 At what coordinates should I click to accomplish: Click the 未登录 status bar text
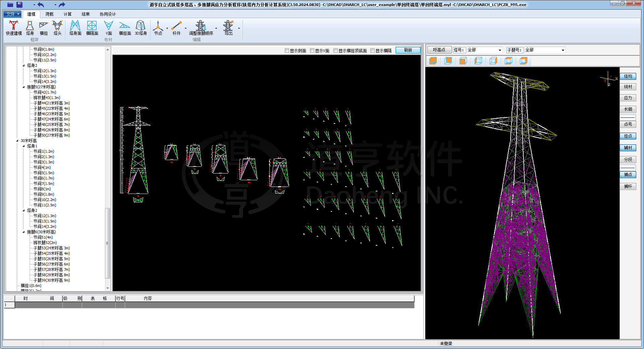tap(446, 344)
